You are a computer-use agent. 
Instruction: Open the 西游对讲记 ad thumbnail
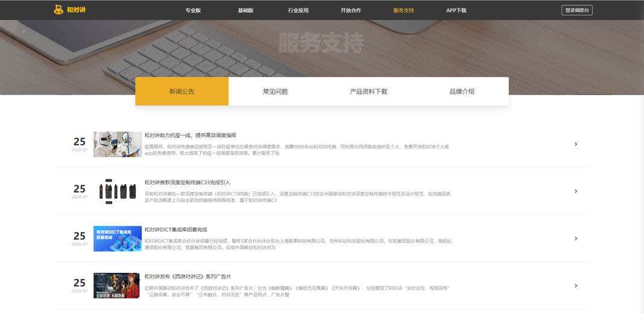tap(118, 286)
